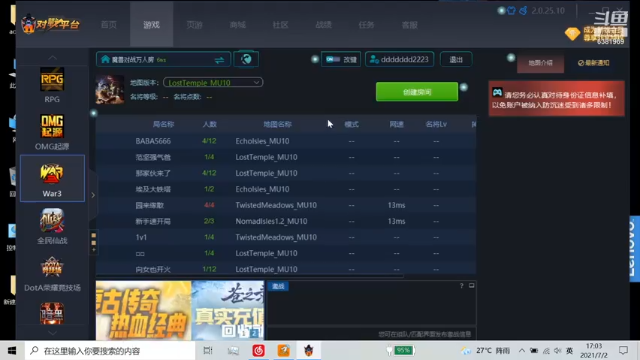The height and width of the screenshot is (360, 640).
Task: Open the 任务 missions tab
Action: (366, 25)
